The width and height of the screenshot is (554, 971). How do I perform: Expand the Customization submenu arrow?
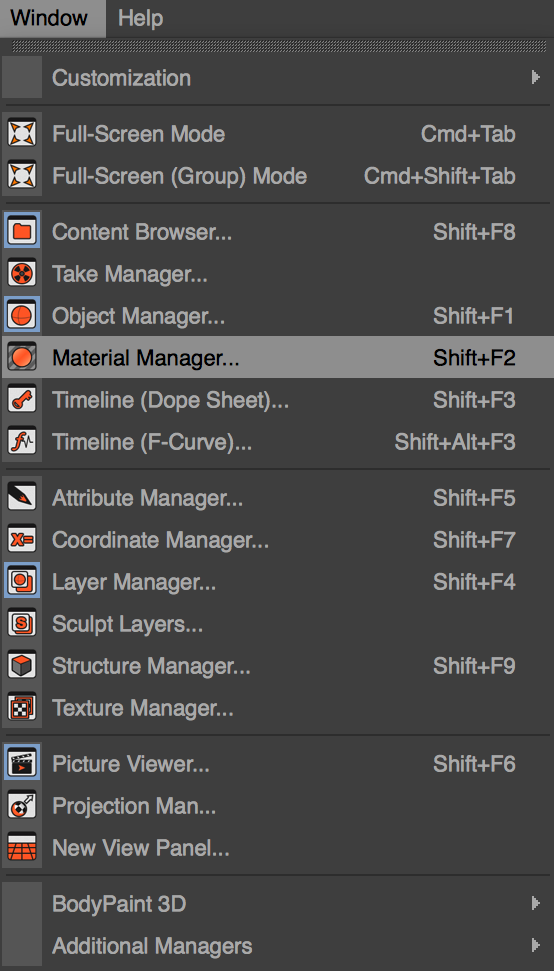(535, 77)
